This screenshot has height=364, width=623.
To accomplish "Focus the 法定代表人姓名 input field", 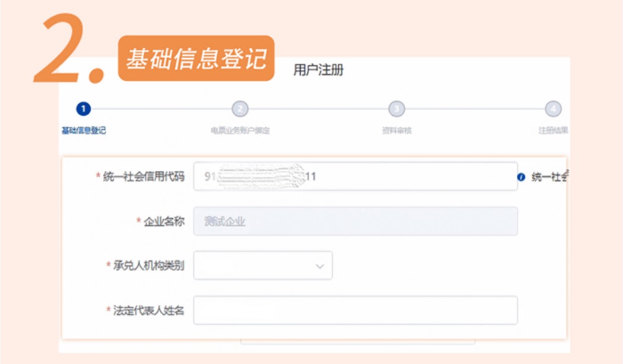I will 355,310.
